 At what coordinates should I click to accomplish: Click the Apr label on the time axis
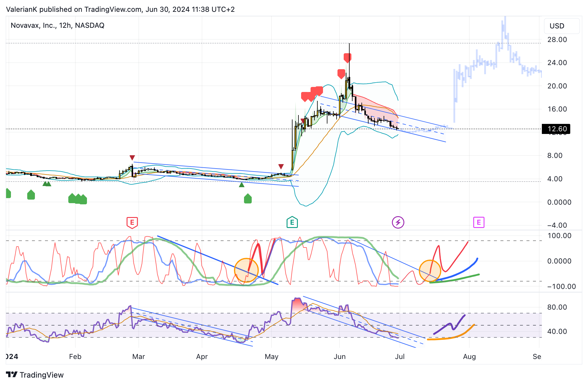[202, 357]
